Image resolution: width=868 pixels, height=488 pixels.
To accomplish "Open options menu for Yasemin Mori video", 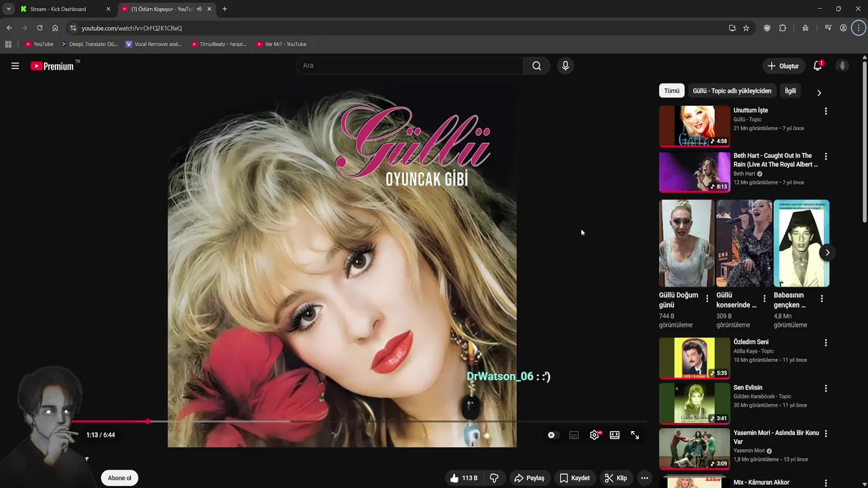I will pos(825,434).
